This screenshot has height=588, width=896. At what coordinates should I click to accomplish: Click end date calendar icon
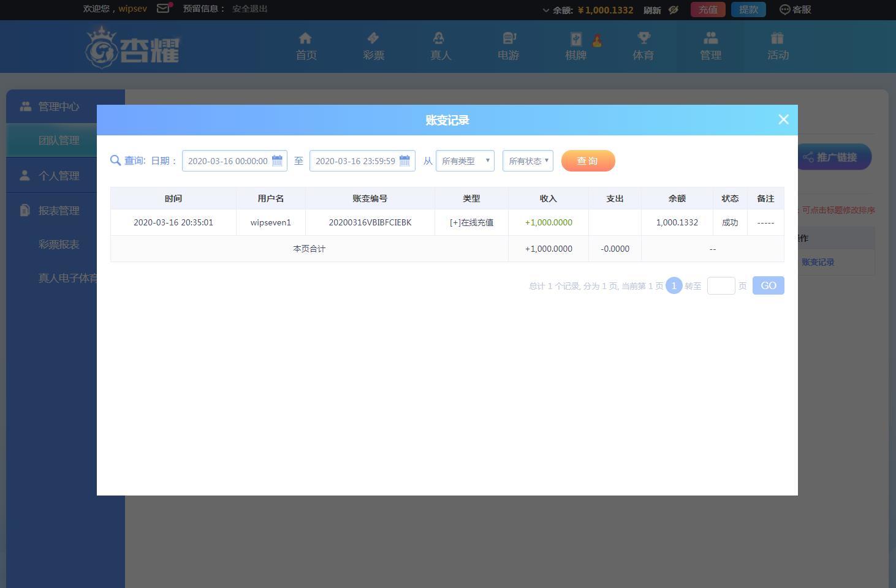point(404,160)
